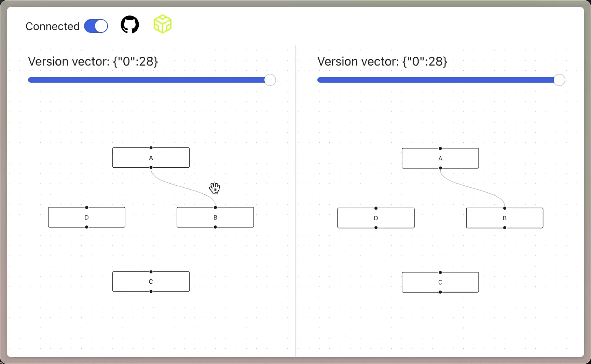Screen dimensions: 591x364
Task: Toggle the Connected switch
Action: (x=96, y=26)
